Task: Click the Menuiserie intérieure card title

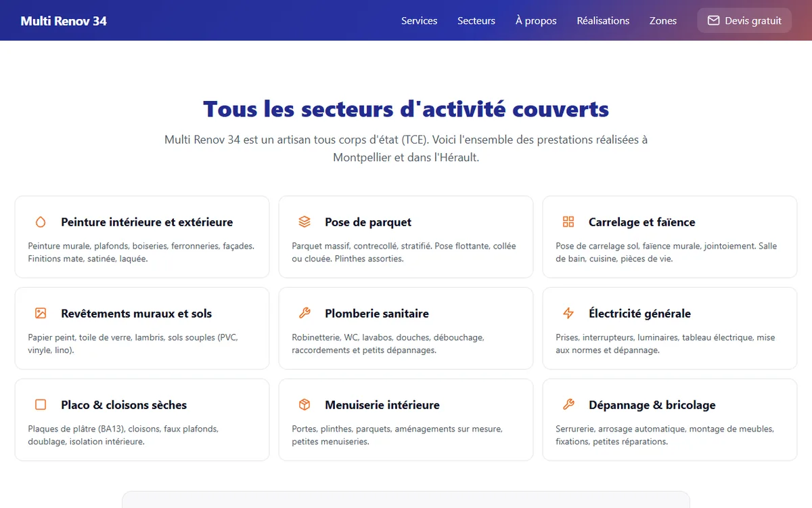Action: point(382,404)
